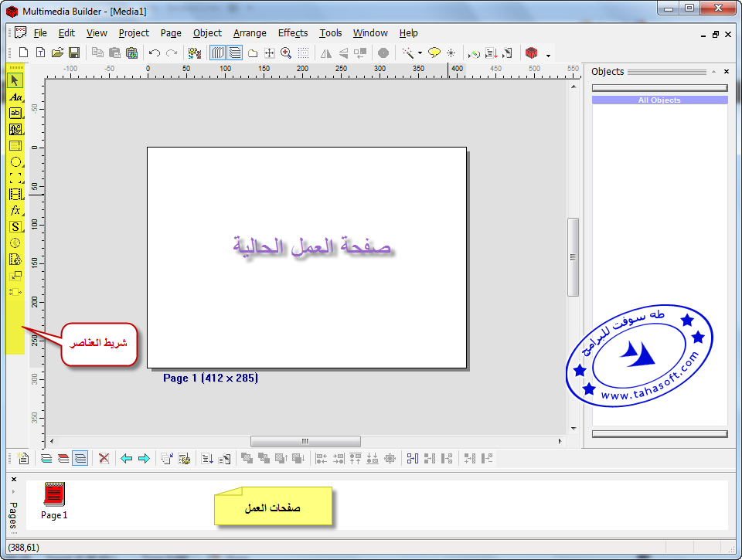Select the filmstrip video tool
This screenshot has height=560, width=742.
[x=15, y=194]
